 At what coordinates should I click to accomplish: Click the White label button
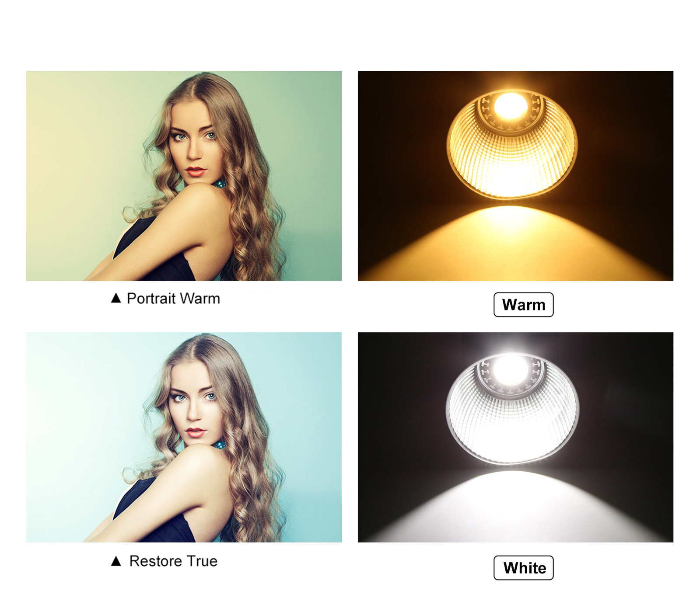tap(523, 568)
